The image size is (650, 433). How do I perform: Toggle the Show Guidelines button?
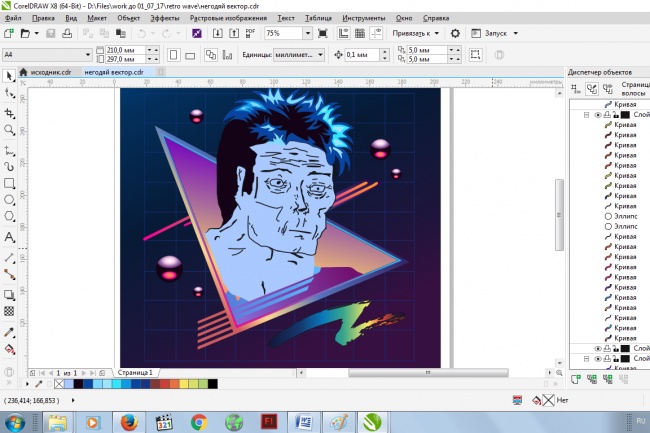click(x=376, y=33)
